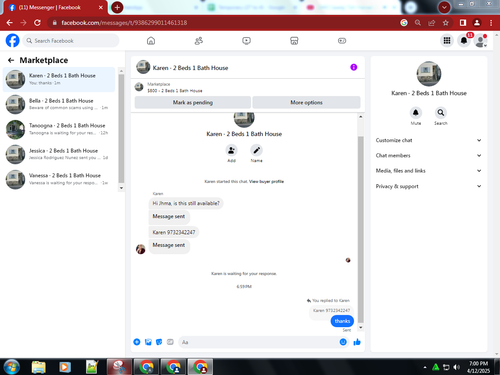Open File Explorer from taskbar
This screenshot has width=500, height=375.
pos(38,367)
